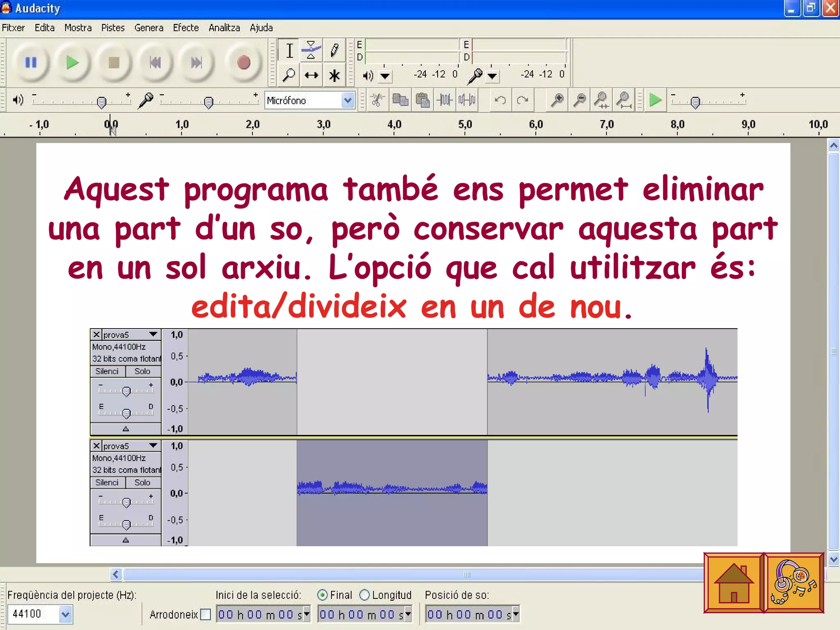Click the Zoom In magnifier
The image size is (840, 630).
(557, 100)
